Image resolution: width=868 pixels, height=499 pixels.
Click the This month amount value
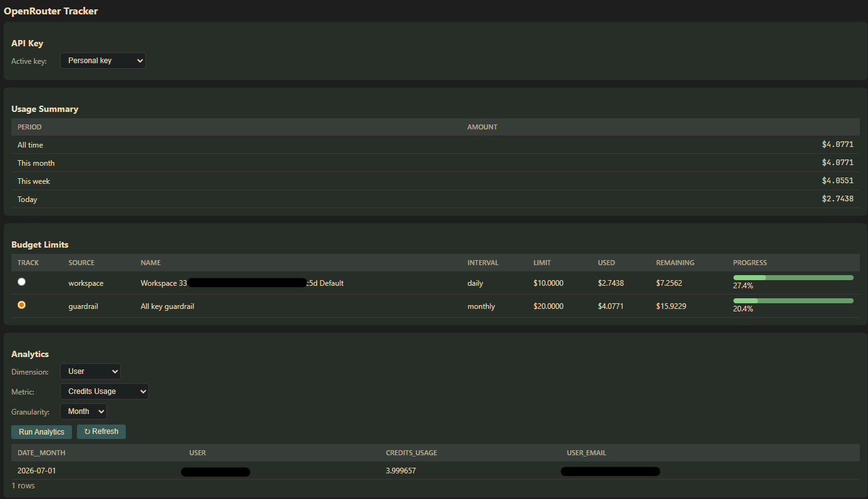tap(837, 163)
